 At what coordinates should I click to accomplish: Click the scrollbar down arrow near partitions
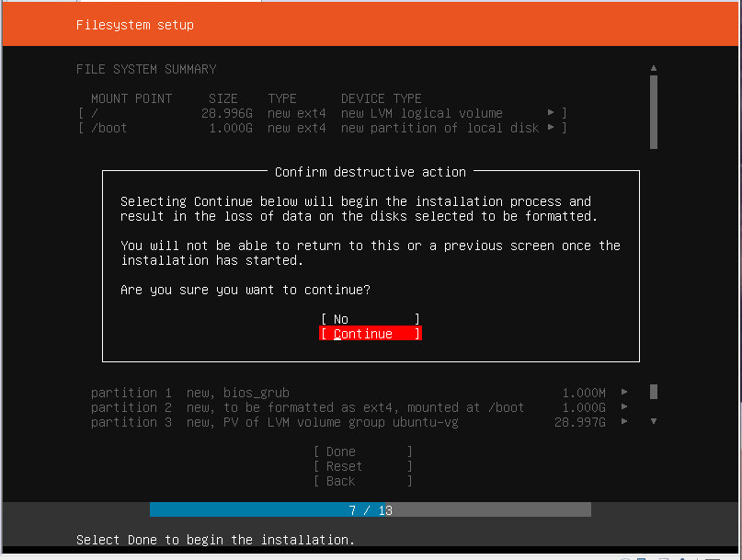654,421
